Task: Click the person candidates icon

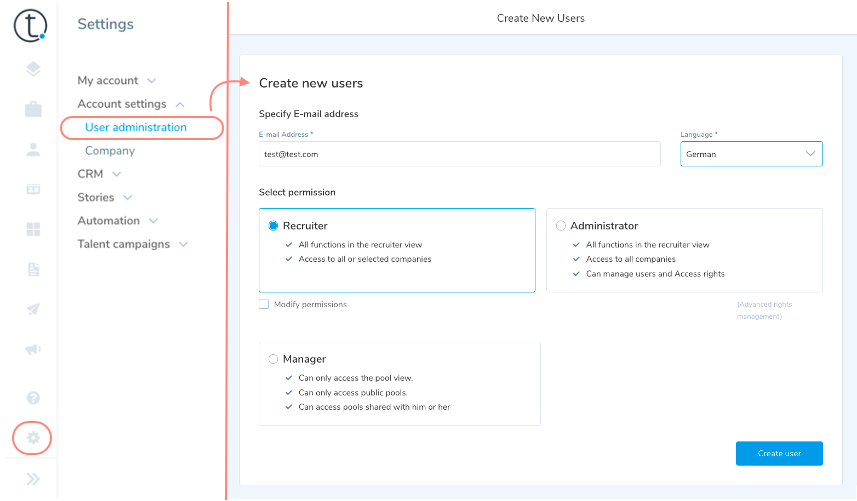Action: pyautogui.click(x=33, y=150)
